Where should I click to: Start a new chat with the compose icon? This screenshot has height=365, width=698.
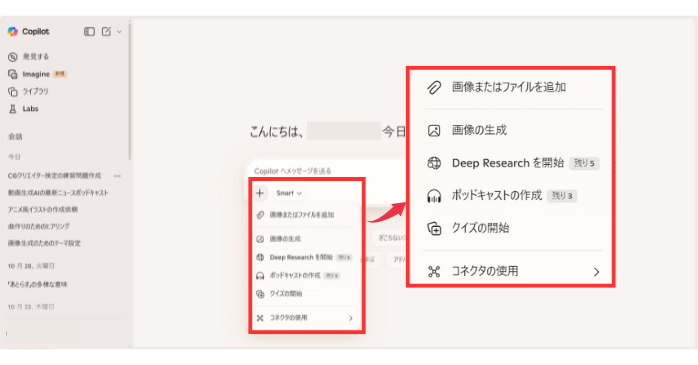(x=106, y=31)
